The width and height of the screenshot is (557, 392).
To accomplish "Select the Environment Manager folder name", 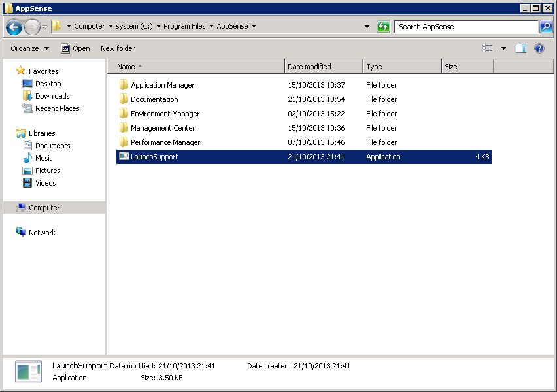I will coord(165,114).
